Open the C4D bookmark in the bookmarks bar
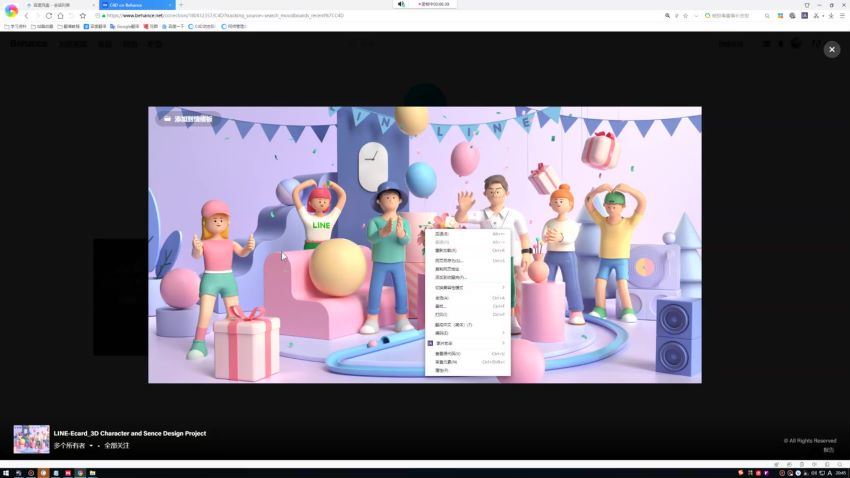The image size is (850, 478). coord(202,26)
